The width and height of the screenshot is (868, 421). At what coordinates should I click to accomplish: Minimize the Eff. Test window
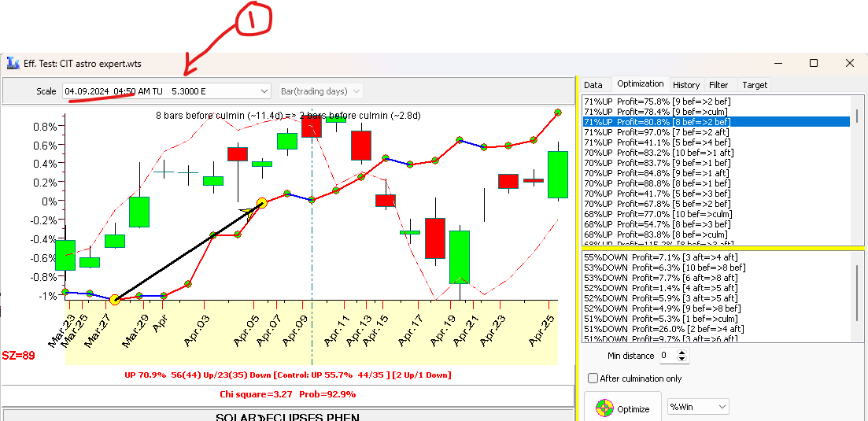tap(777, 63)
